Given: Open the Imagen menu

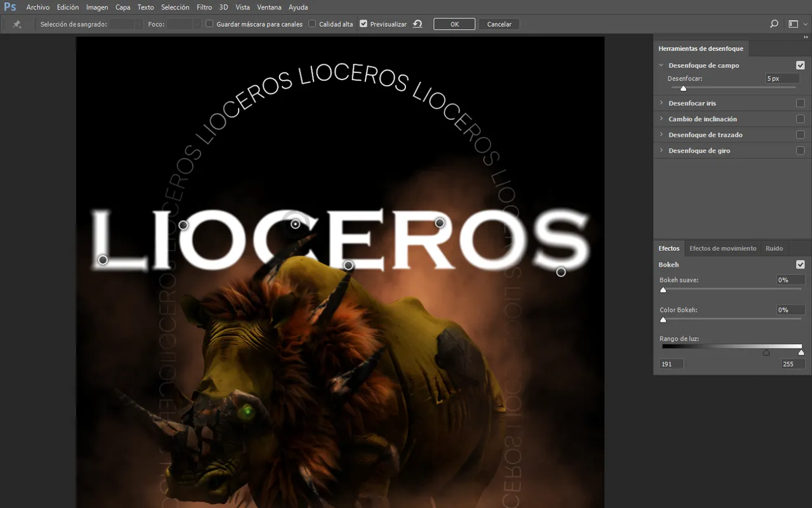Looking at the screenshot, I should click(97, 8).
